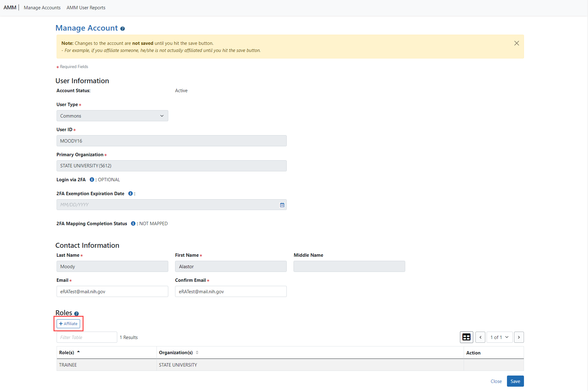The width and height of the screenshot is (588, 391).
Task: Click the Save button
Action: coord(515,381)
